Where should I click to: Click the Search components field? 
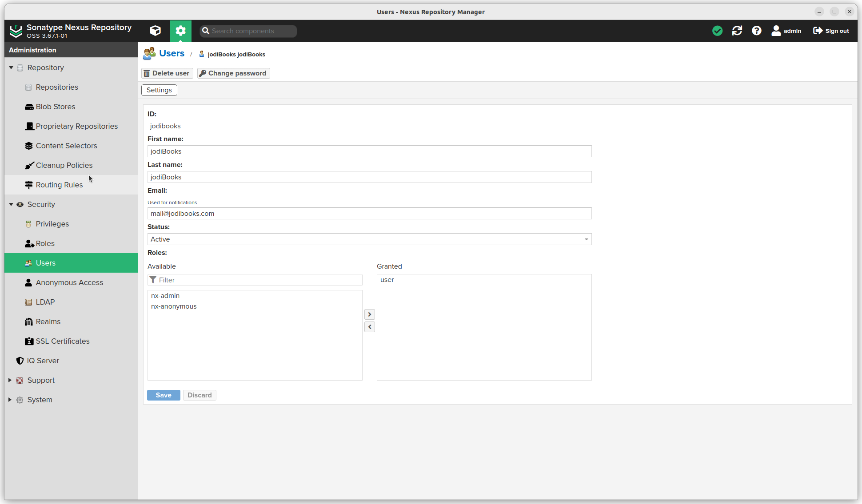[248, 31]
